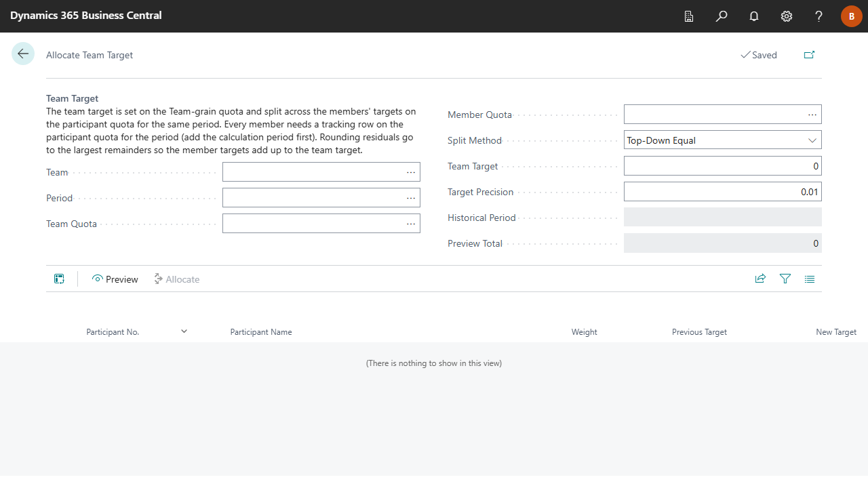Image resolution: width=868 pixels, height=488 pixels.
Task: Click the Allocate action
Action: pyautogui.click(x=176, y=279)
